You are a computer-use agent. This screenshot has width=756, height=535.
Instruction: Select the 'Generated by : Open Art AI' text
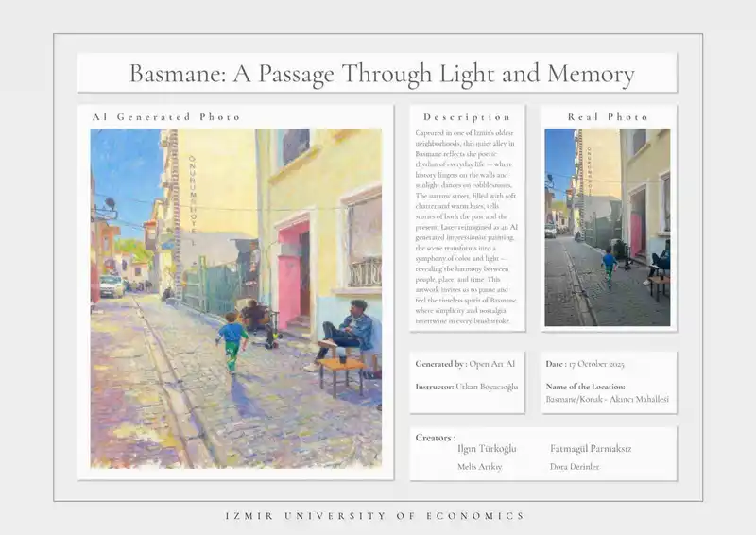click(x=465, y=364)
